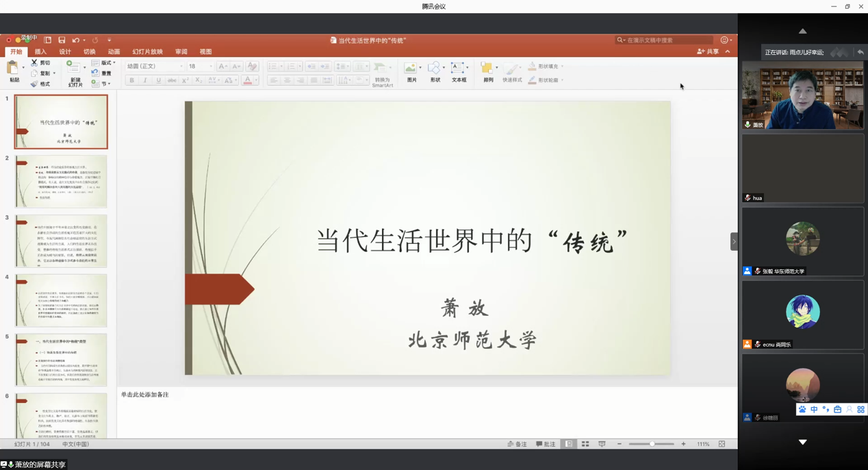This screenshot has height=470, width=868.
Task: Insert a picture with 图片 icon
Action: pyautogui.click(x=411, y=69)
